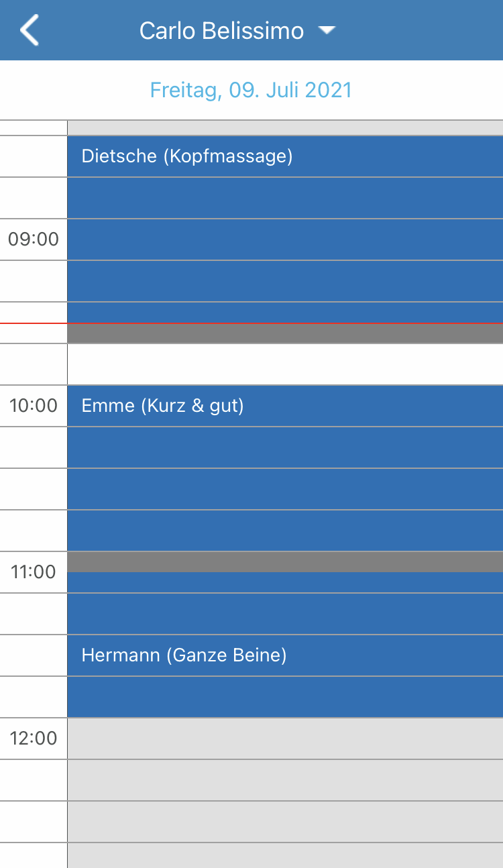Tap the blue header bar title text
Viewport: 503px width, 868px height.
pyautogui.click(x=221, y=31)
